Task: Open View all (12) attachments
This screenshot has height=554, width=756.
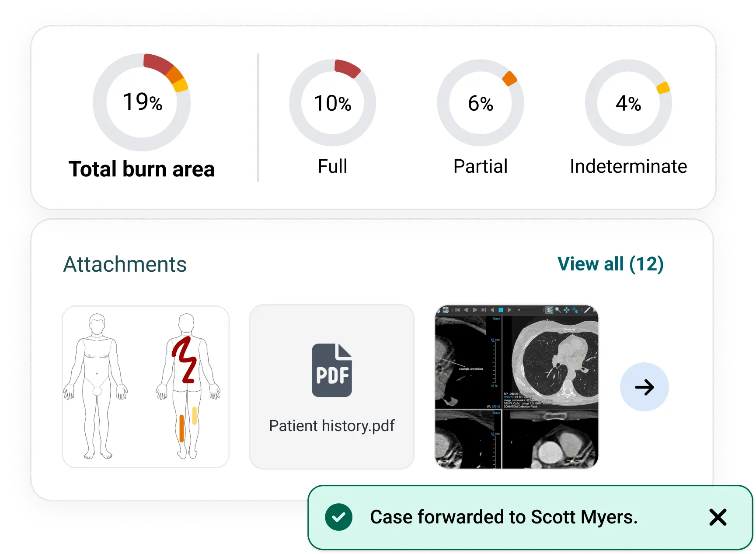Action: click(x=611, y=264)
